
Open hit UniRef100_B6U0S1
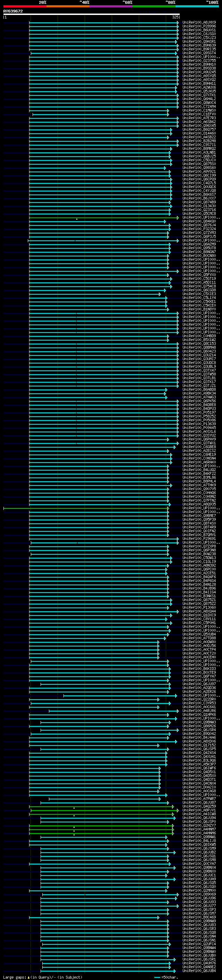click(199, 30)
